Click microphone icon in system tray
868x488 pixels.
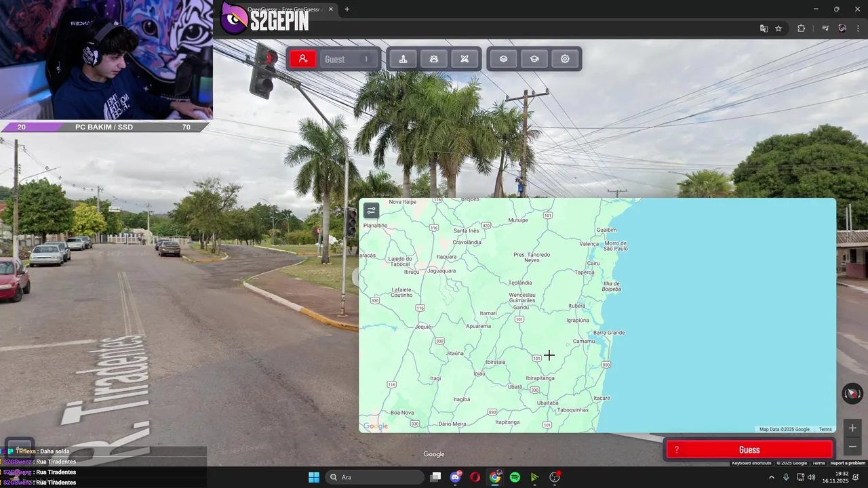786,477
